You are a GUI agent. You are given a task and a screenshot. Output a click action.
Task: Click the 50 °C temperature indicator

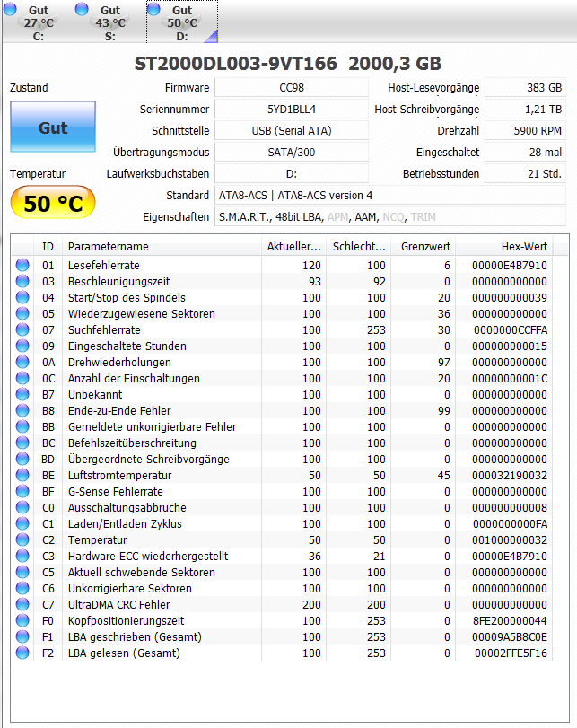[53, 203]
